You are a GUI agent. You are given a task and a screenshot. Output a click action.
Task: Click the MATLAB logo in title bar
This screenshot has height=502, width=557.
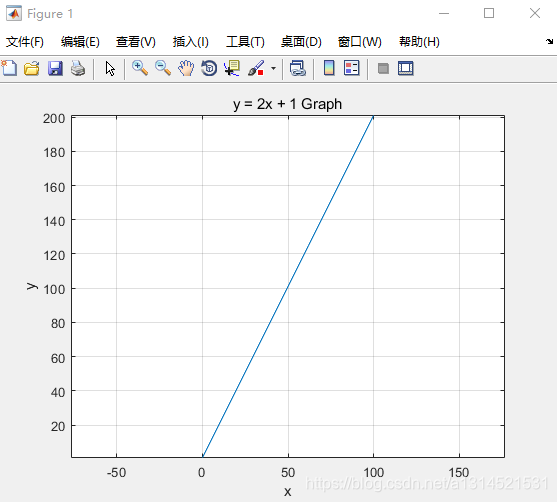point(13,14)
